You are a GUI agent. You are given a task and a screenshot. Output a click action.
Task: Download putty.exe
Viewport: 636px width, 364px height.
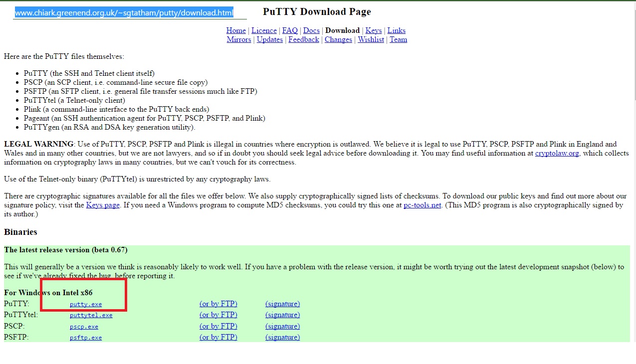click(86, 304)
